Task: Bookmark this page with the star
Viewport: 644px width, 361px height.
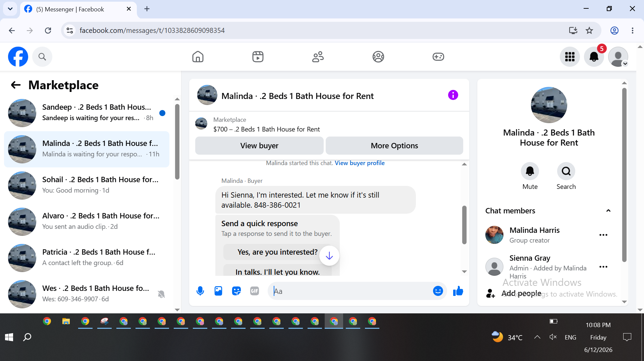Action: point(589,31)
